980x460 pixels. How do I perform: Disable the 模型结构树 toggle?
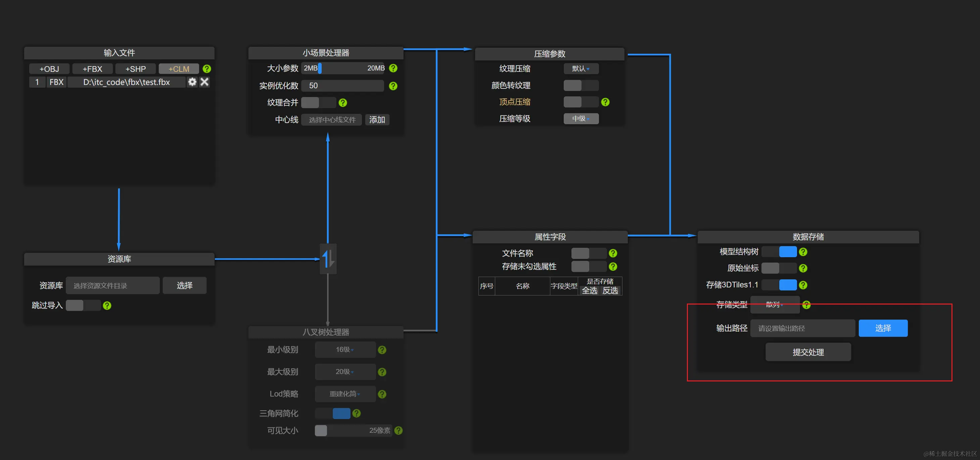(x=779, y=252)
